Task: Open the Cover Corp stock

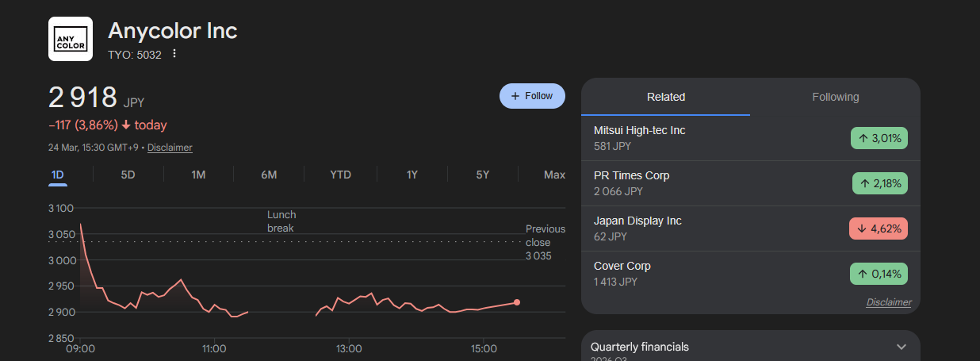Action: [x=750, y=274]
